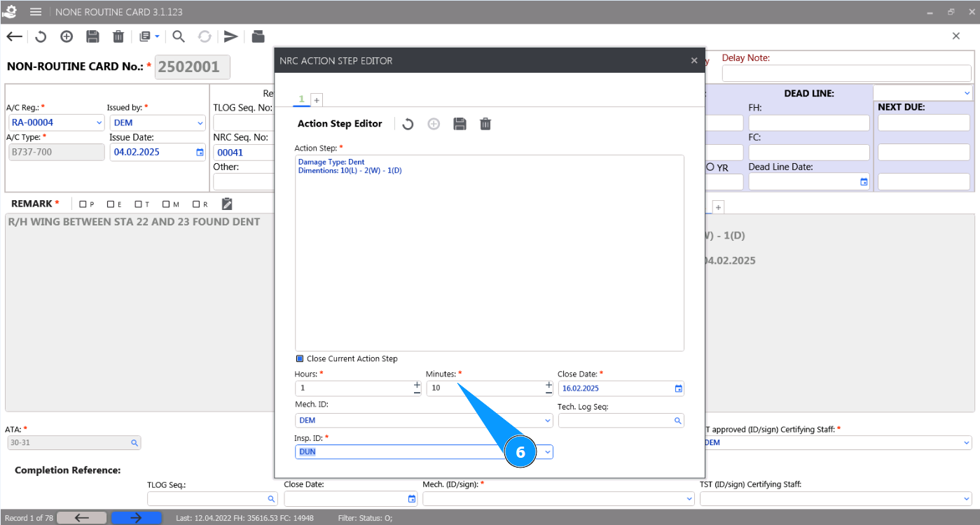Click inside the Action Step text area

pos(489,253)
